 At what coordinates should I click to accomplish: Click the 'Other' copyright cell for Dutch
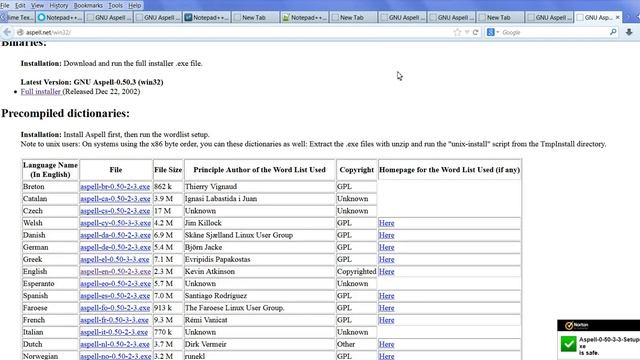pyautogui.click(x=356, y=344)
